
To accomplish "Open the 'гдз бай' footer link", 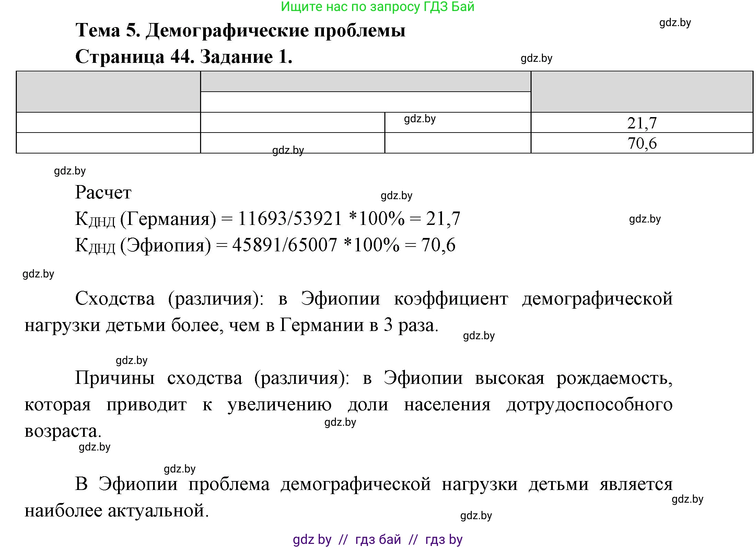I will (377, 538).
